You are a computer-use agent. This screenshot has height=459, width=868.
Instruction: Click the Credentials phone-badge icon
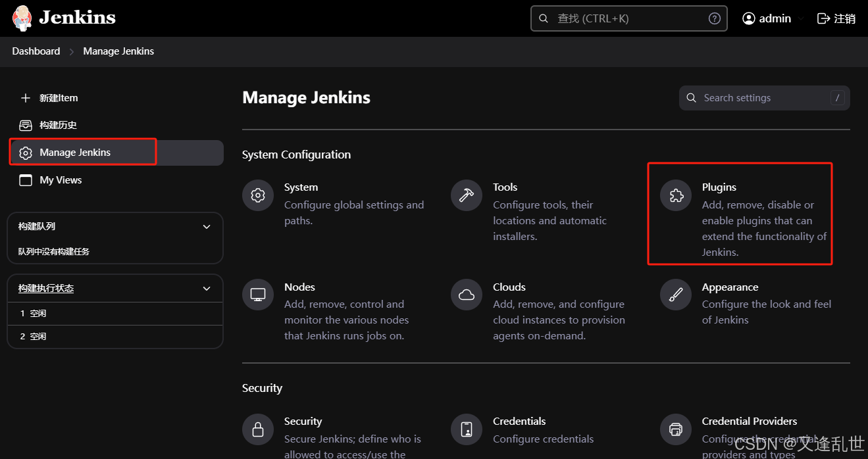467,429
